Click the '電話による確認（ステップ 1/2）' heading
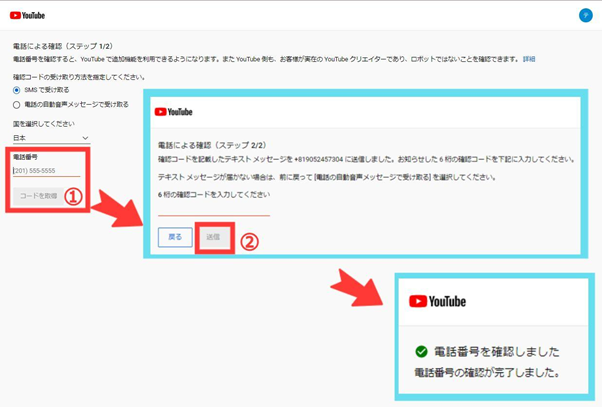 pos(63,46)
